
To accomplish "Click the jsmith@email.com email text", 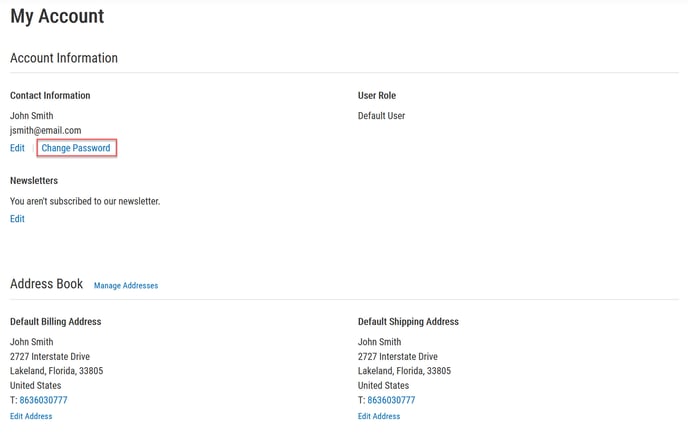I will coord(46,130).
